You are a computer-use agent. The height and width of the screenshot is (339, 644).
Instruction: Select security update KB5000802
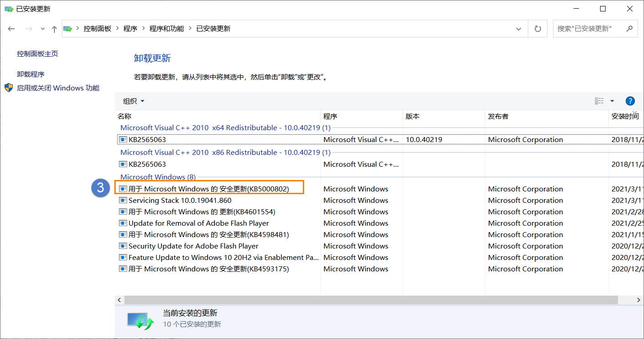point(209,189)
